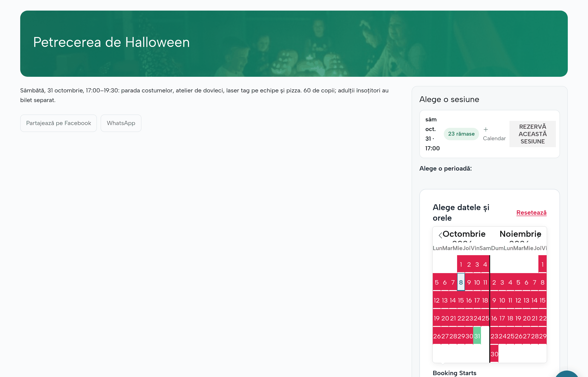Select November 12 date cell

(518, 300)
